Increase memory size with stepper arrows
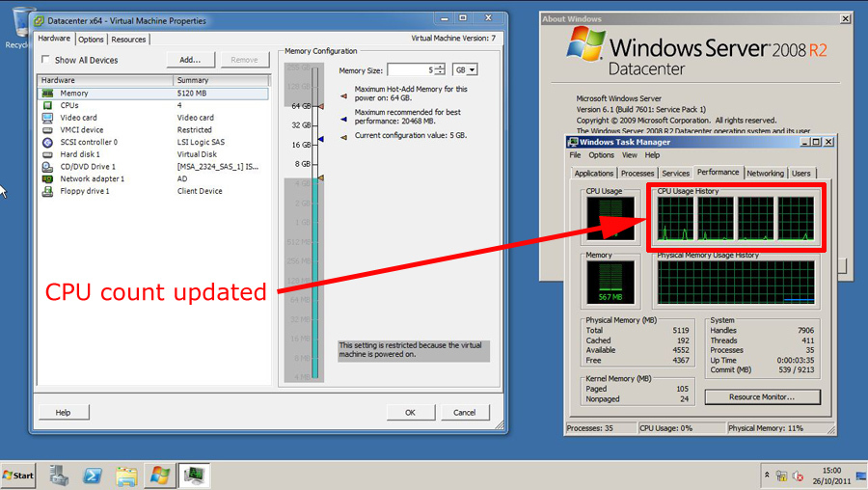 point(440,67)
